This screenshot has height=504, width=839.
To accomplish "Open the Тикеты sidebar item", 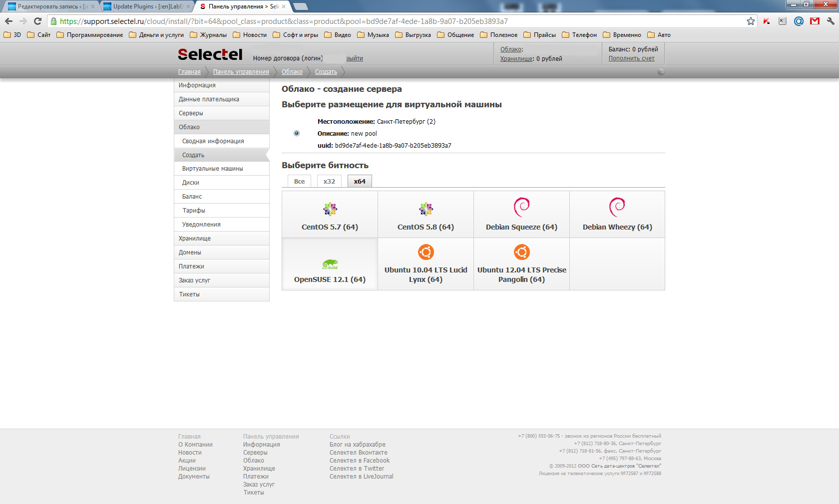I will (189, 294).
